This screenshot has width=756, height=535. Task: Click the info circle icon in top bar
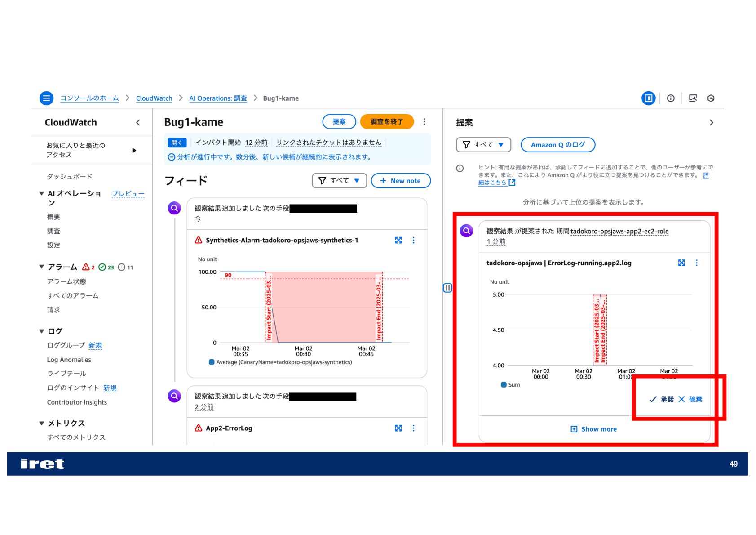pos(671,98)
